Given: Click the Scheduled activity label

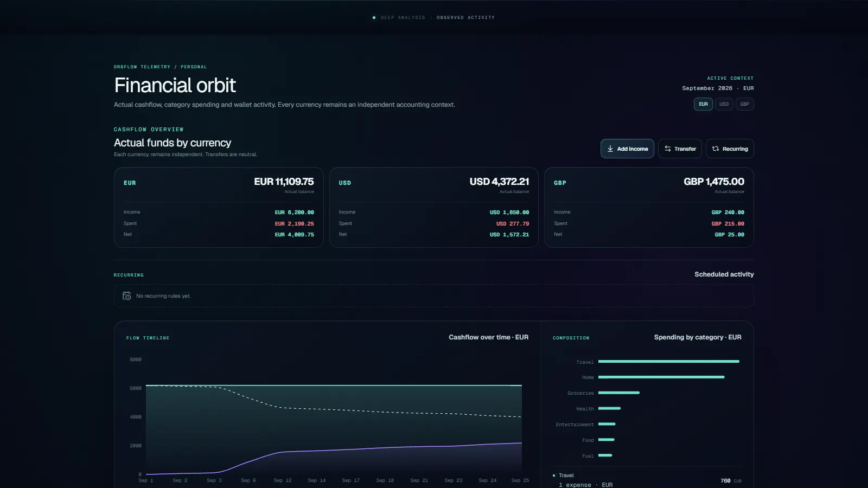Looking at the screenshot, I should (x=724, y=274).
